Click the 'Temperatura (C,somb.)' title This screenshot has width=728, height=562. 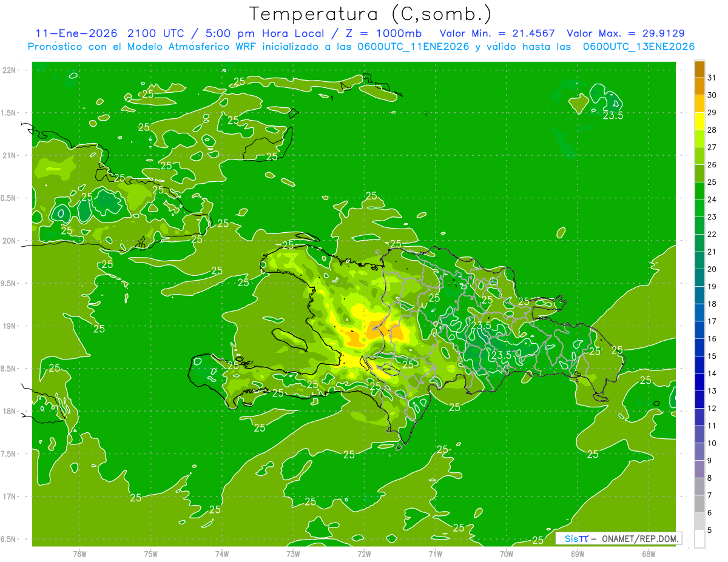tap(370, 14)
